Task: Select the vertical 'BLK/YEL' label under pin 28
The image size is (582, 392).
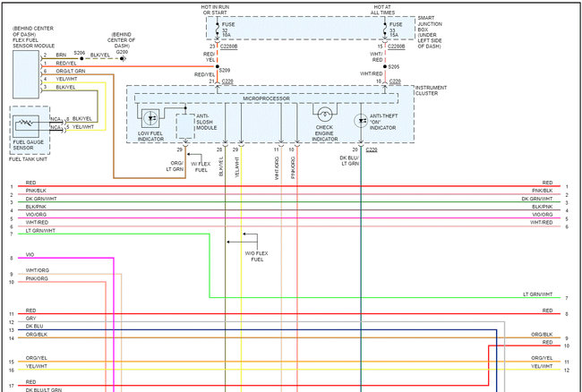Action: coord(221,166)
